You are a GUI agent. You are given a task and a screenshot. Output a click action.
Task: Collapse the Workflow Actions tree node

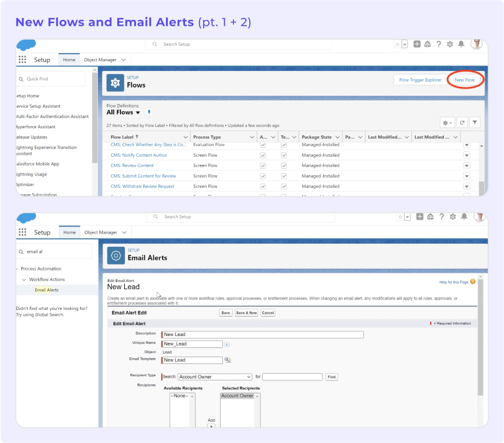coord(24,280)
